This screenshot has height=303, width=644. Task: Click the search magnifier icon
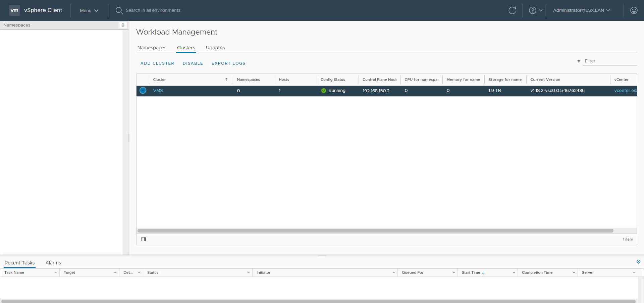tap(119, 10)
